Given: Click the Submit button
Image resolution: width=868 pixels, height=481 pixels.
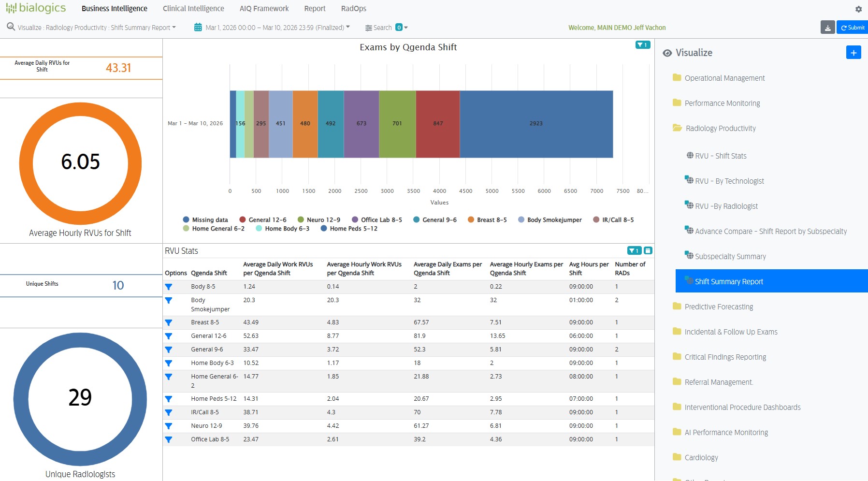Looking at the screenshot, I should click(853, 28).
